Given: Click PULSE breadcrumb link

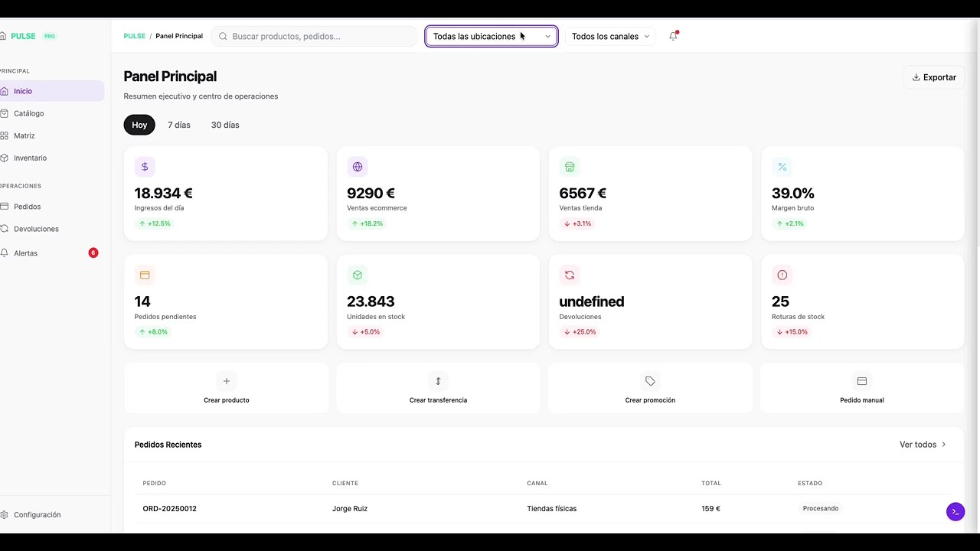Looking at the screenshot, I should coord(135,36).
